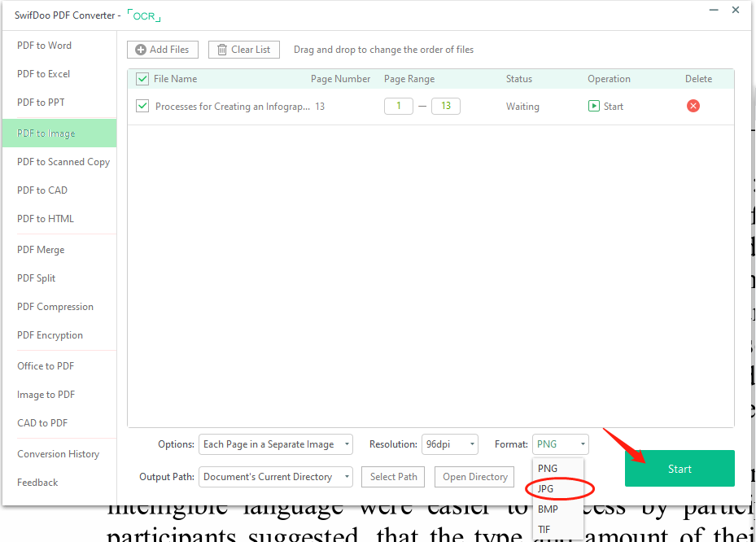Minimize the SwifDoo PDF Converter window
This screenshot has height=542, width=756.
714,10
